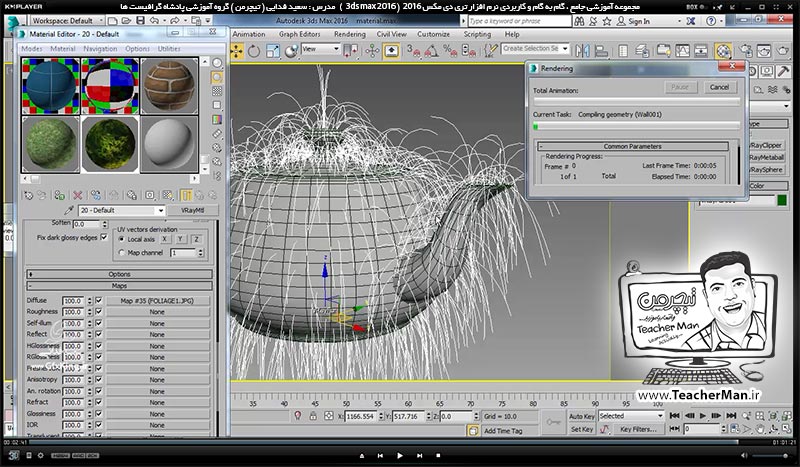Select the Map channel radio button
Screen dimensions: 800x467
click(x=121, y=253)
